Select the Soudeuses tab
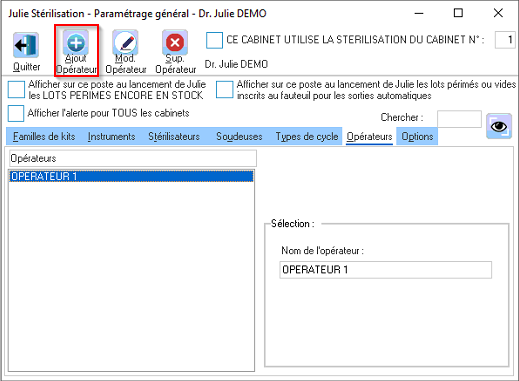Screen dimensions: 519x381 tap(239, 136)
